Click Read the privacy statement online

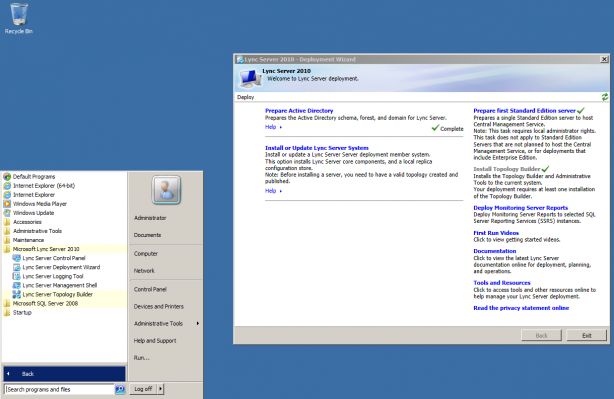pyautogui.click(x=521, y=308)
